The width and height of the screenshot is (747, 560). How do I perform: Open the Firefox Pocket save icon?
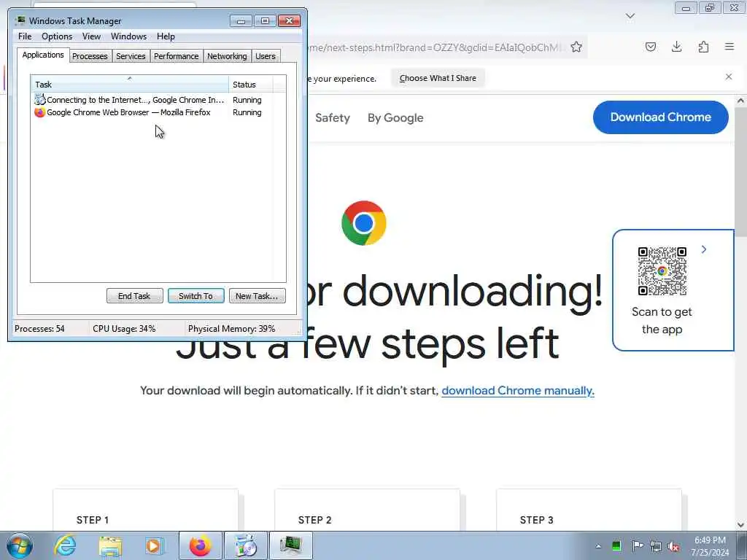(651, 47)
